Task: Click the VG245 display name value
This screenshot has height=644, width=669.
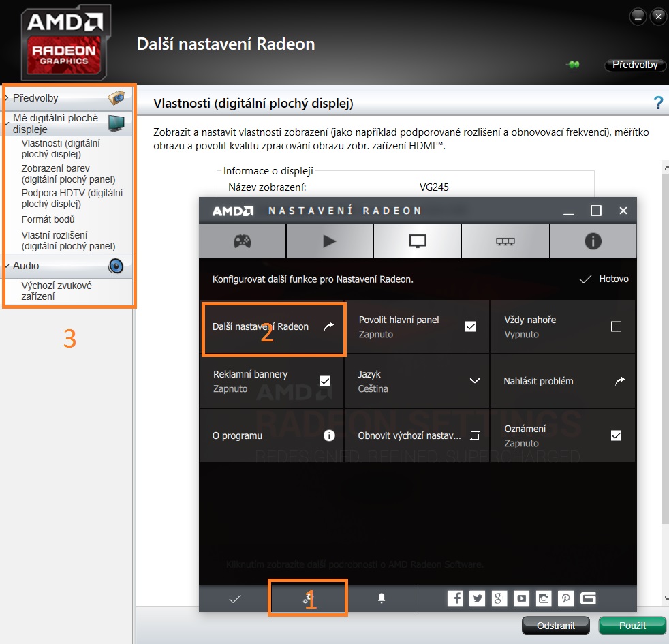Action: point(434,187)
